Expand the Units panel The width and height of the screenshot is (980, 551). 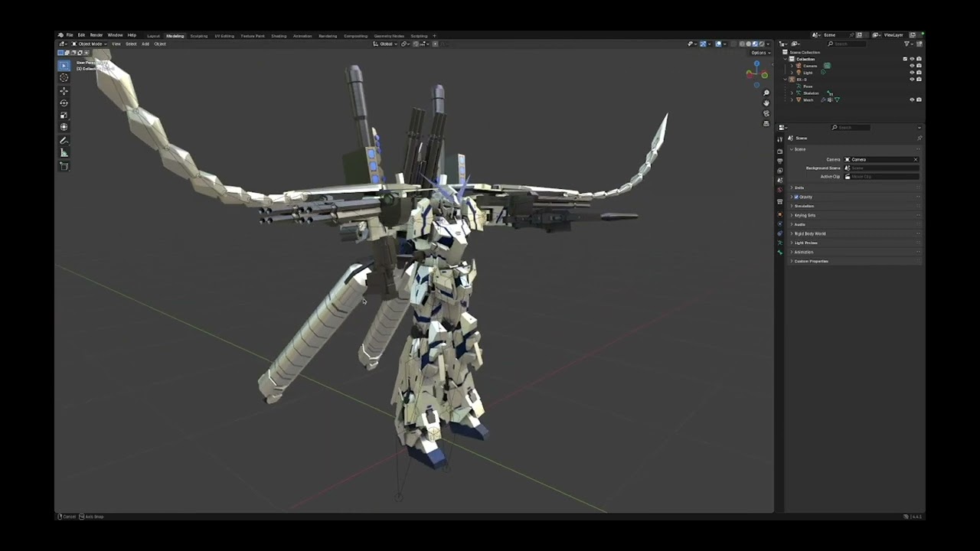[799, 187]
